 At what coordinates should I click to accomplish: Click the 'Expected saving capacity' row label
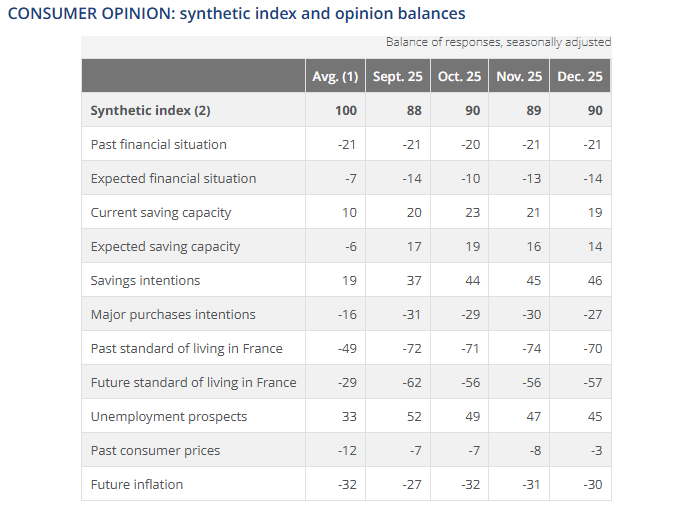pyautogui.click(x=165, y=246)
